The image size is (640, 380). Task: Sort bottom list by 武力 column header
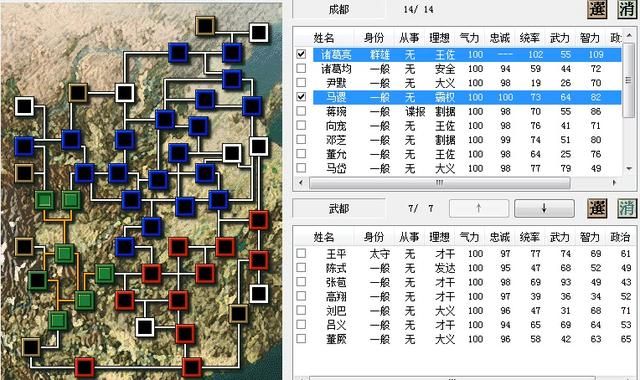tap(560, 237)
